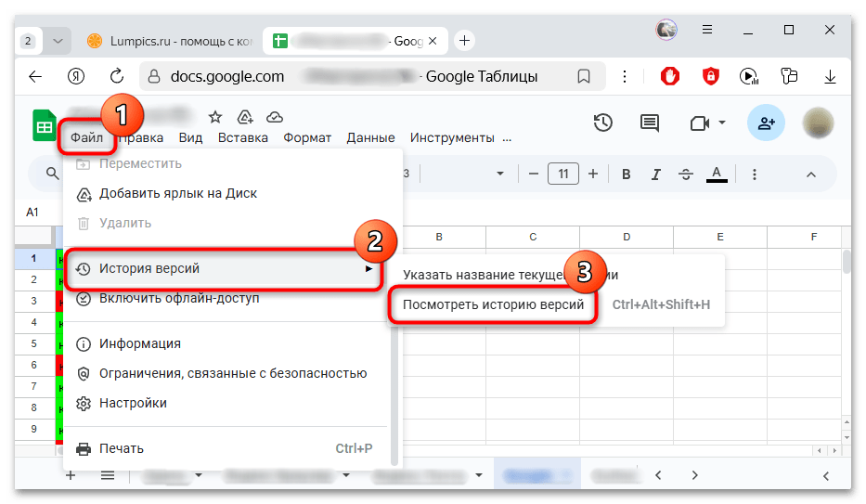Open the text color picker

[x=716, y=174]
